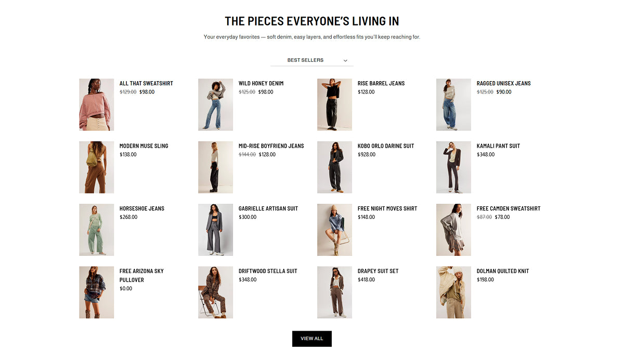This screenshot has height=364, width=624.
Task: Click the FREE ARIZONA SKY PULLOVER photo
Action: pos(96,292)
